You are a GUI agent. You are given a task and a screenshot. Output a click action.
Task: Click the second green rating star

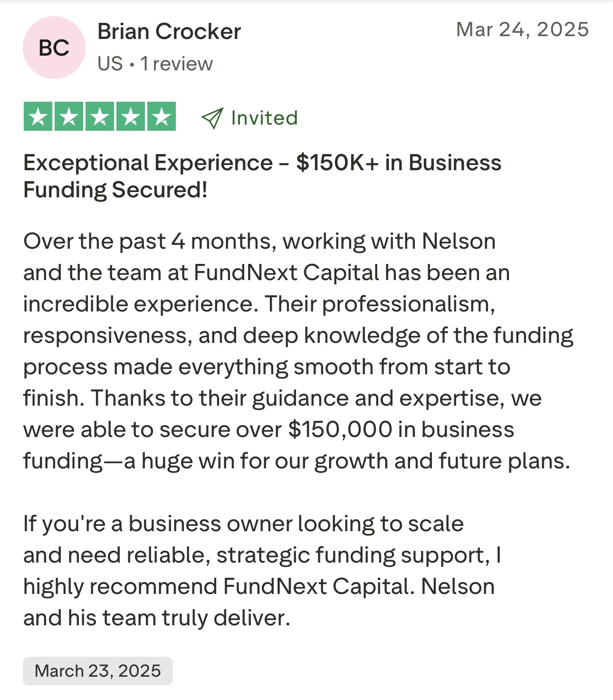point(69,117)
